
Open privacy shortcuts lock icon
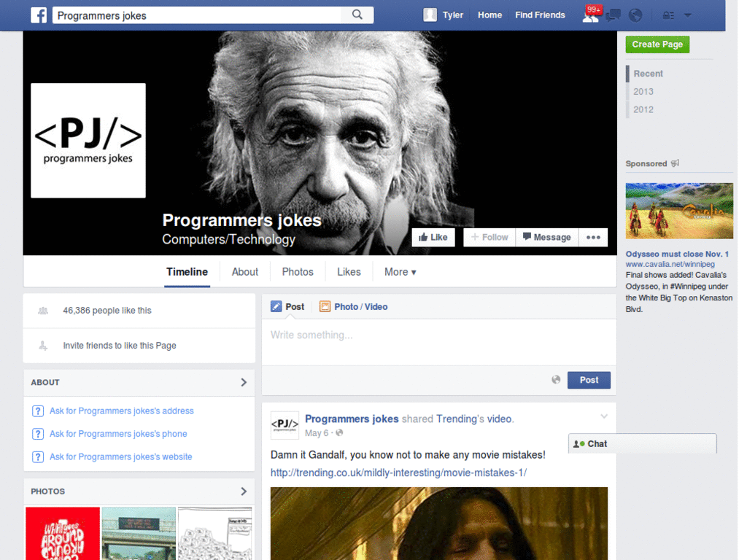668,15
